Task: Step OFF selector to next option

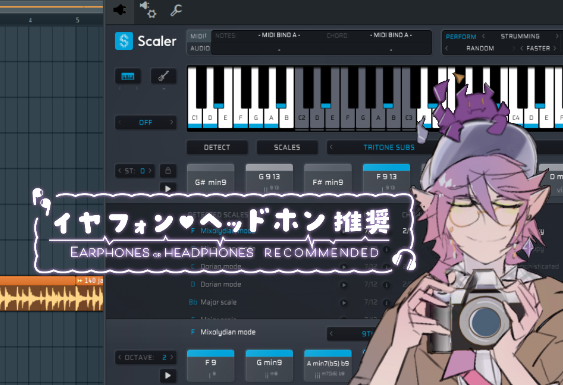Action: [172, 122]
